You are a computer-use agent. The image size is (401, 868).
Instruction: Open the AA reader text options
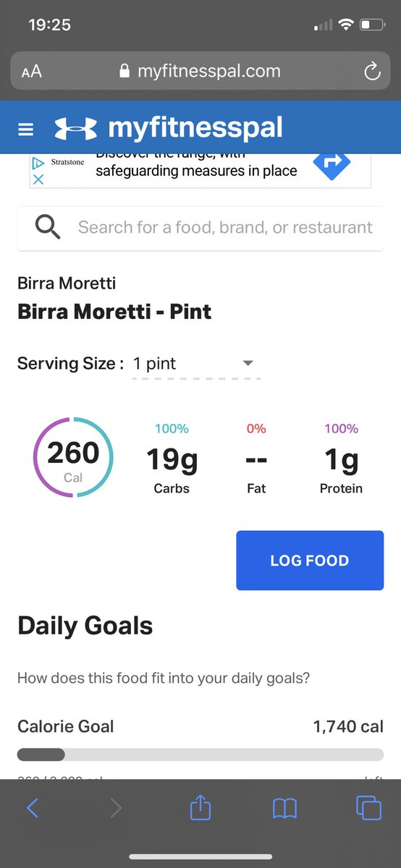coord(32,71)
